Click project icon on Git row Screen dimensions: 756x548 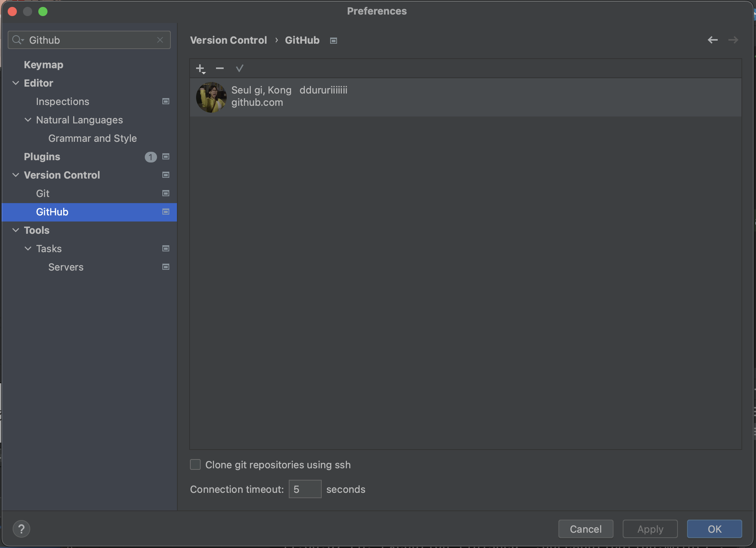166,194
